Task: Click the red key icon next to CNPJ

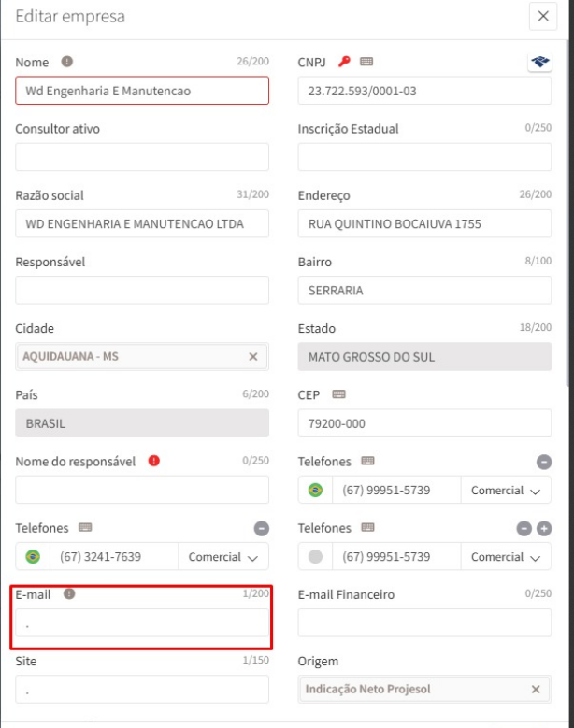Action: click(x=345, y=62)
